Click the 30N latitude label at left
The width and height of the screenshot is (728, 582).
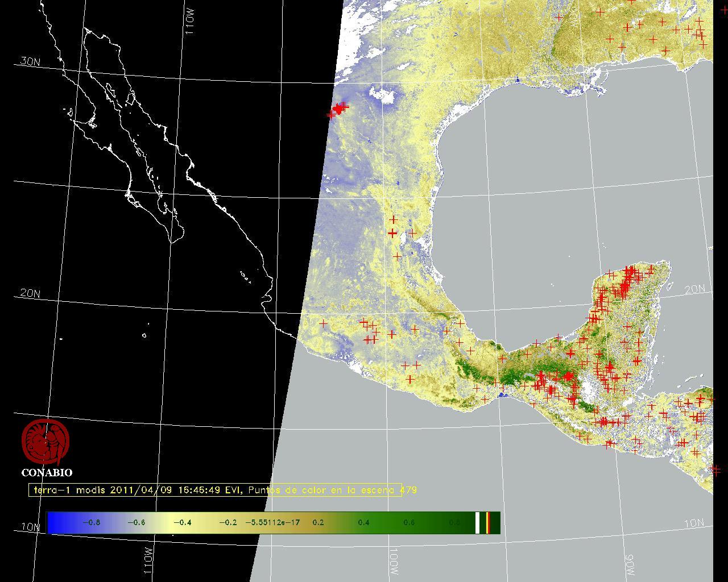click(30, 62)
